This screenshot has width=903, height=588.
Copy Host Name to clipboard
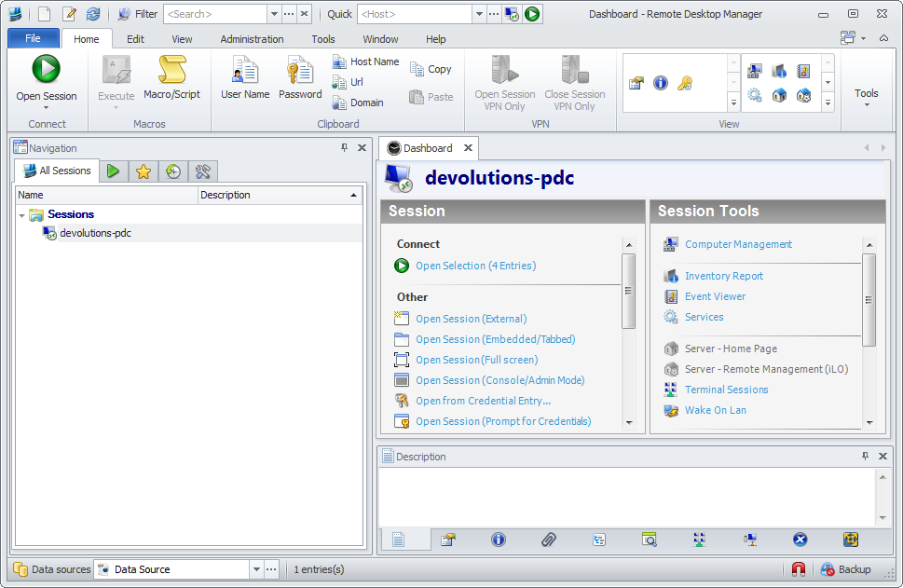[365, 62]
